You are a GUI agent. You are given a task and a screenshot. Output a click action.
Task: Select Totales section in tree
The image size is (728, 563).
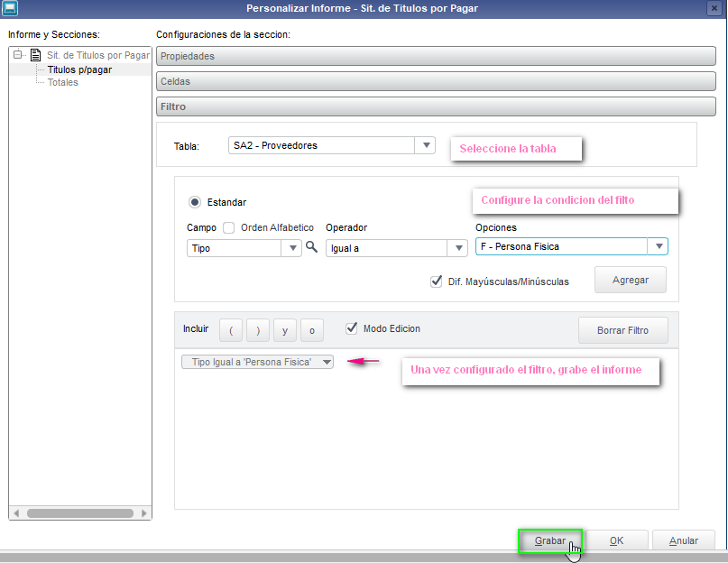(62, 82)
